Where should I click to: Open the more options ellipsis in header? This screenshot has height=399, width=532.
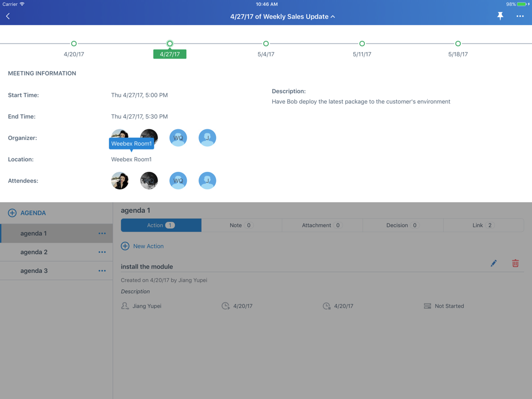pos(520,16)
